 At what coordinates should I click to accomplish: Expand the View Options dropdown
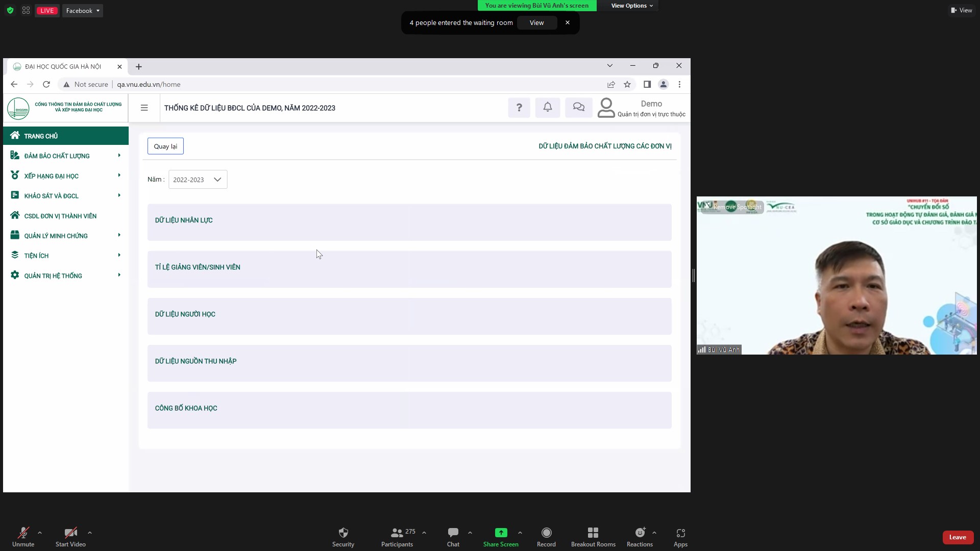coord(631,6)
